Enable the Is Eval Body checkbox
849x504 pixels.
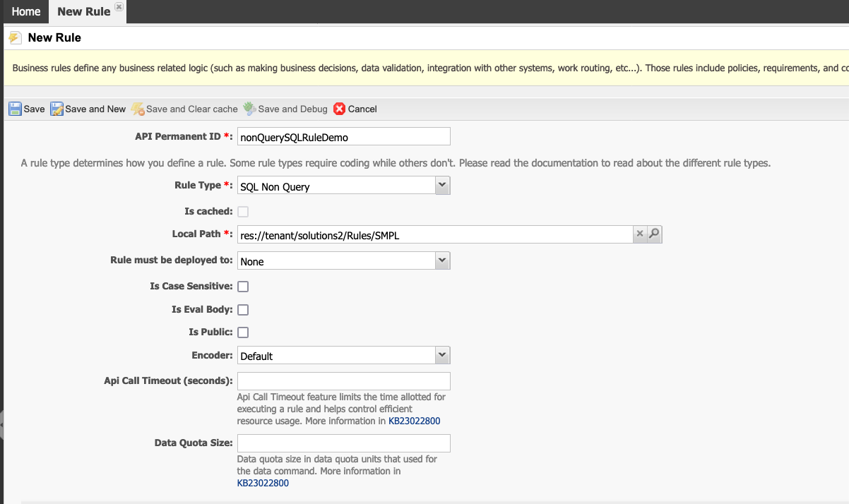pyautogui.click(x=243, y=310)
